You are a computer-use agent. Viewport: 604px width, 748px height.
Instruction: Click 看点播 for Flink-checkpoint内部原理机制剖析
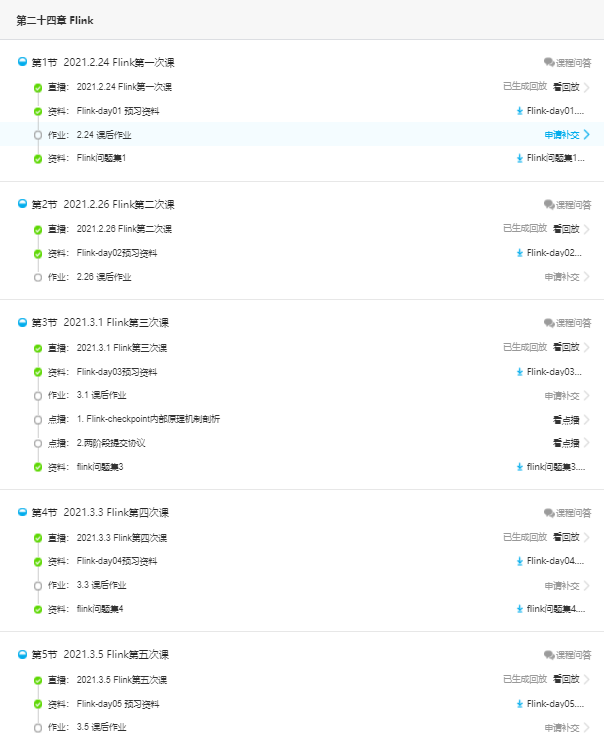click(x=566, y=420)
